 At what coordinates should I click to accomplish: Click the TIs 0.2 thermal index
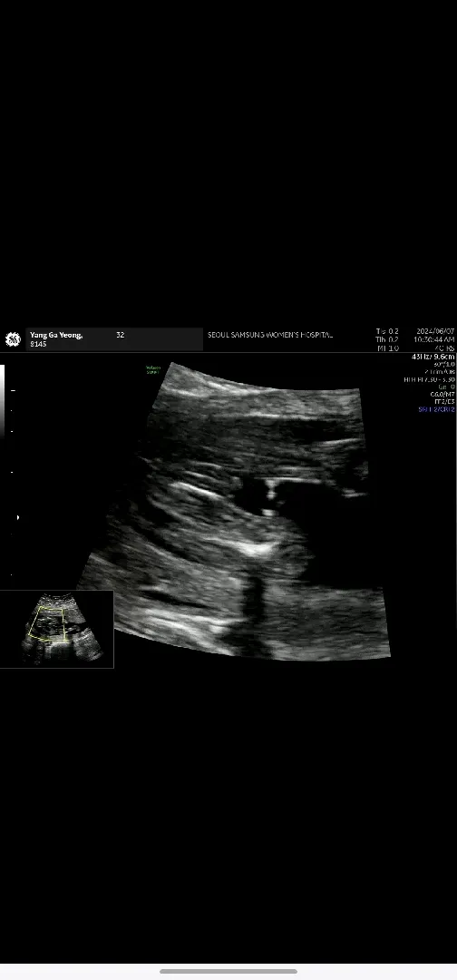[387, 331]
